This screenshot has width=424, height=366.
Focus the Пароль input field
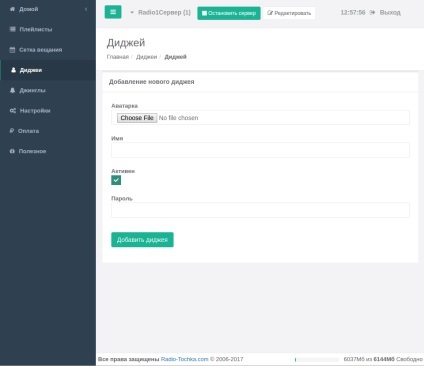tap(260, 210)
